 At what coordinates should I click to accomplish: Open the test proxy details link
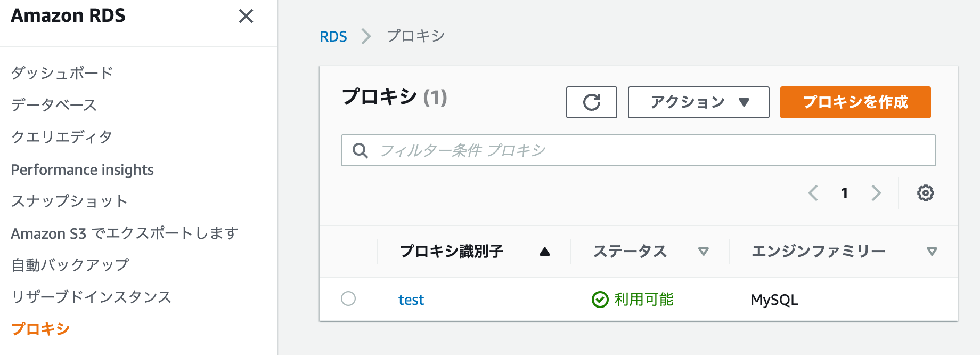point(411,300)
